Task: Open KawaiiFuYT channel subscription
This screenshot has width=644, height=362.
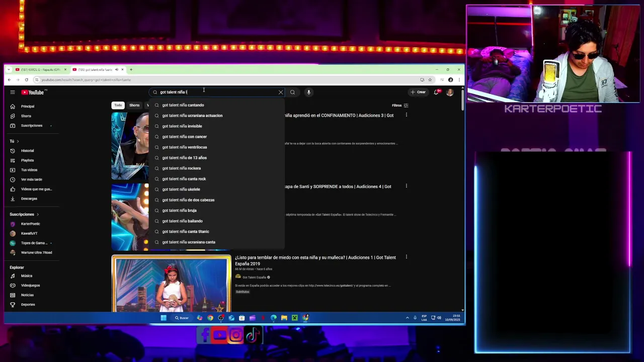Action: pyautogui.click(x=30, y=233)
